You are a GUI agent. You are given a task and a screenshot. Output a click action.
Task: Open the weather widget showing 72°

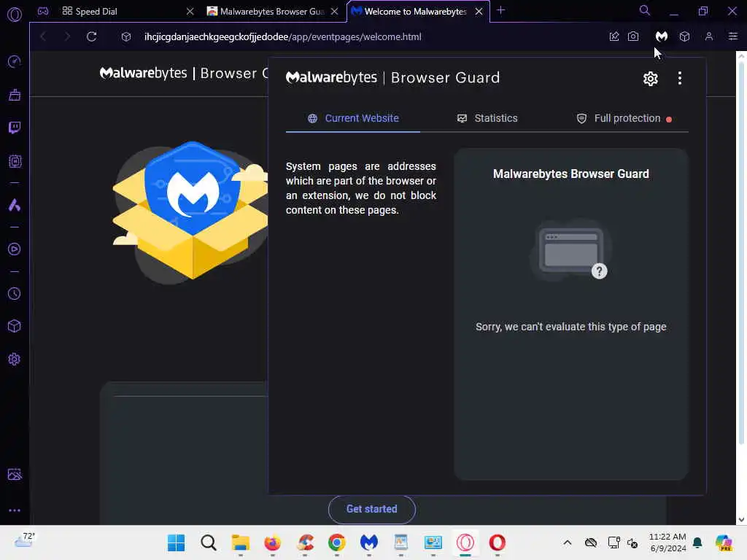point(24,540)
